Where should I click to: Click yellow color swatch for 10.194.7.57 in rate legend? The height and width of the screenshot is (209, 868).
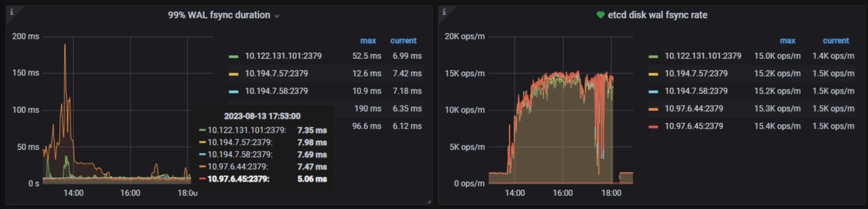653,74
